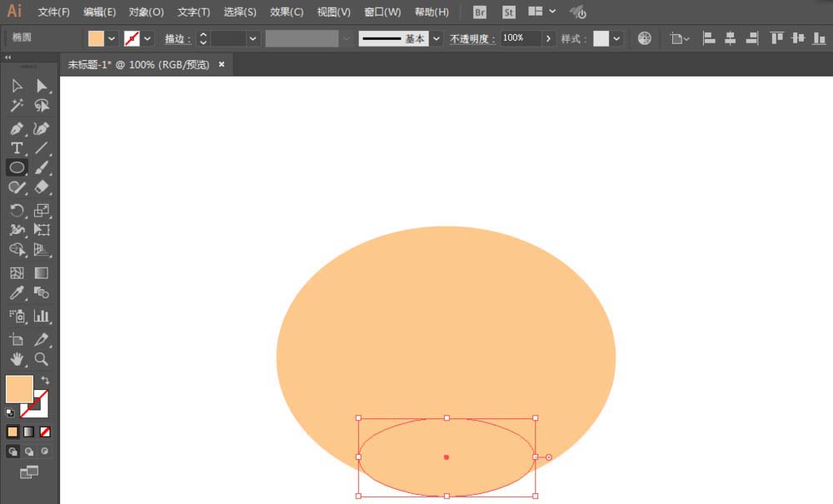Set paint mode to Gradient
This screenshot has height=504, width=833.
click(x=28, y=432)
